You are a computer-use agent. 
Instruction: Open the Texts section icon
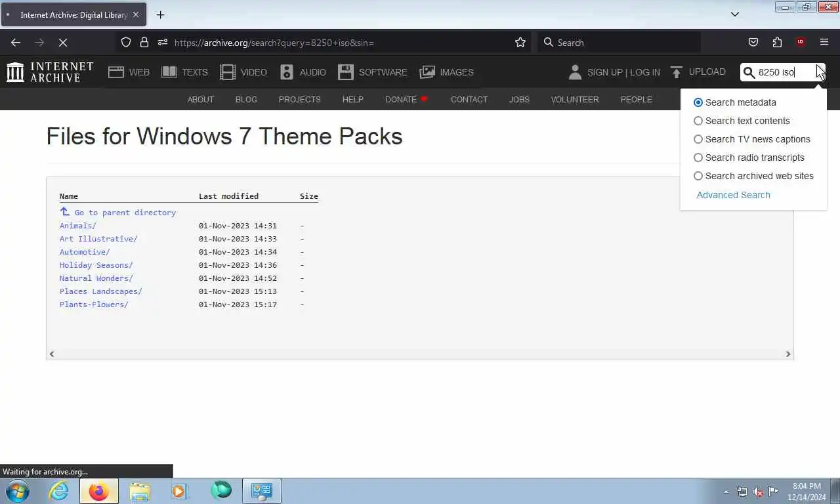(x=169, y=72)
